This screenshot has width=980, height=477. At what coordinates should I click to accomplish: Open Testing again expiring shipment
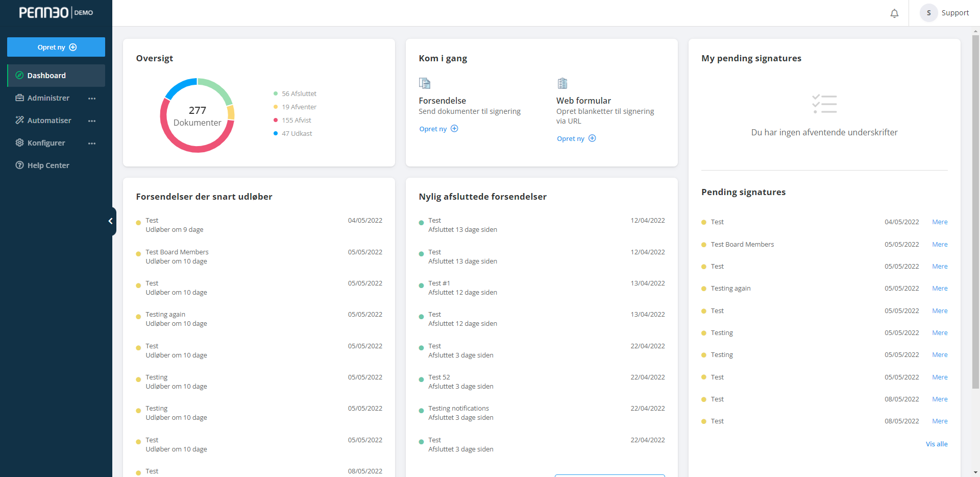[x=259, y=319]
